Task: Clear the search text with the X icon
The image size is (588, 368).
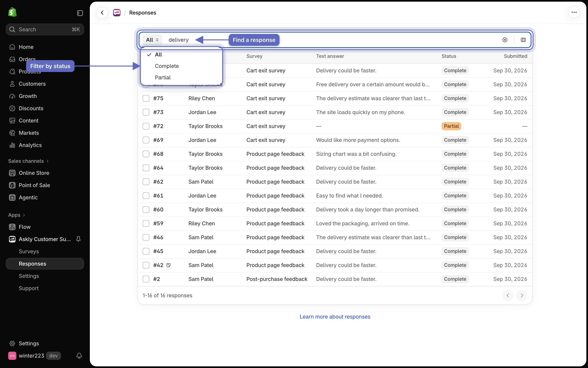Action: 505,40
